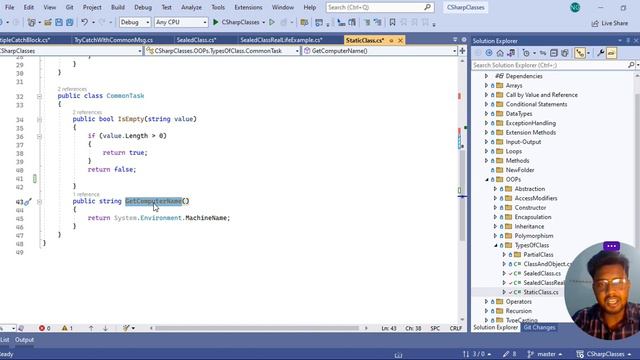
Task: Click in the main Search (Ctrl+Q) box
Action: click(x=380, y=7)
